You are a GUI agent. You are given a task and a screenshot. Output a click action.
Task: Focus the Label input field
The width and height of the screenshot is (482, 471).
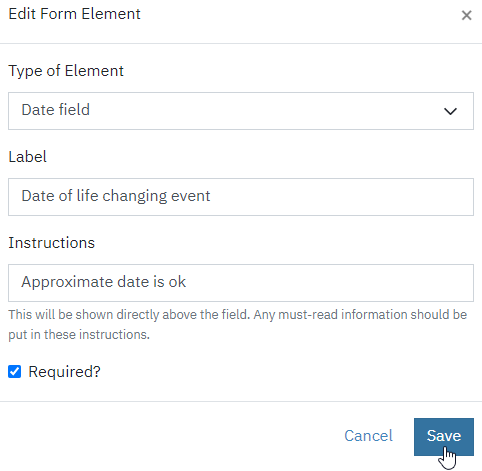coord(241,197)
